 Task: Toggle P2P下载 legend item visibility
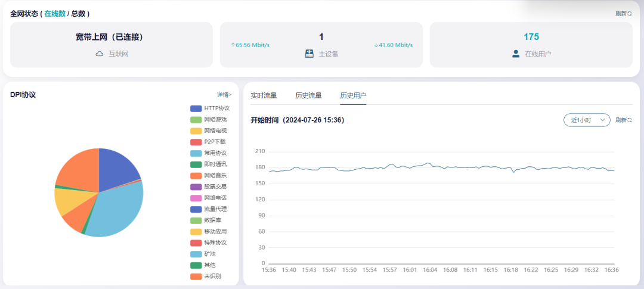tap(209, 142)
